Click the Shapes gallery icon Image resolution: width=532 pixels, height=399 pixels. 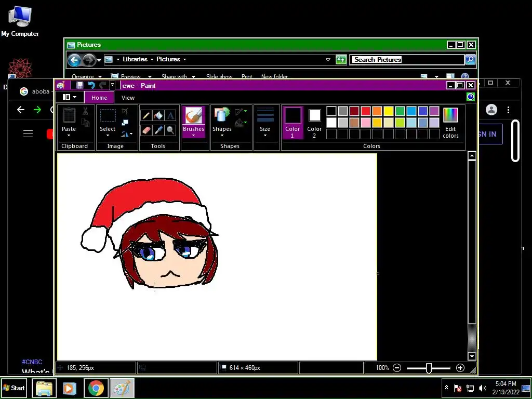click(x=221, y=115)
